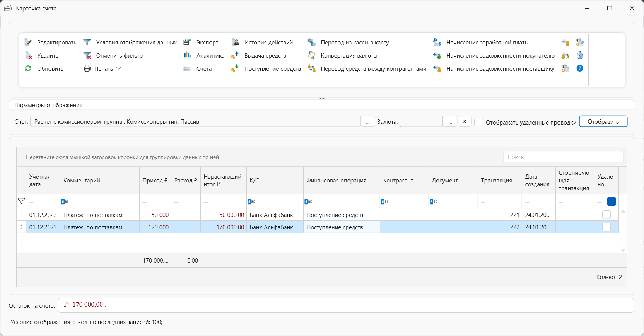Click Начисление заработной платы icon
This screenshot has width=644, height=336.
click(x=437, y=42)
